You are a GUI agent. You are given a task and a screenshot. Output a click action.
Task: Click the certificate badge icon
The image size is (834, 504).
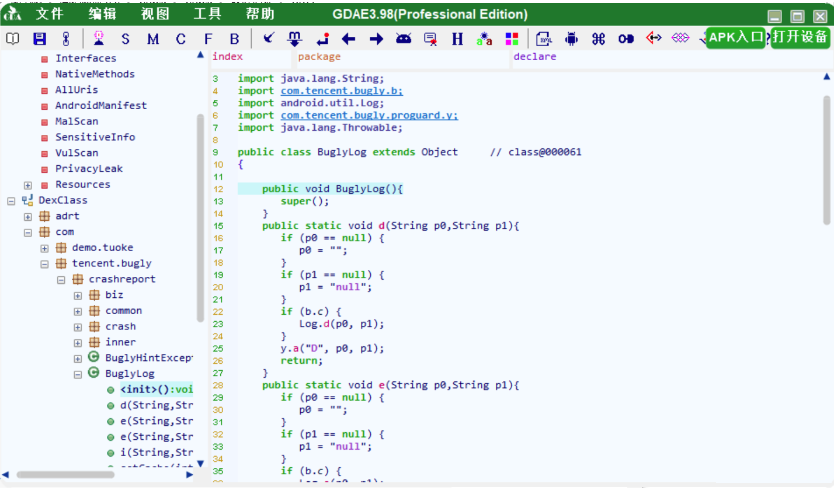point(430,39)
